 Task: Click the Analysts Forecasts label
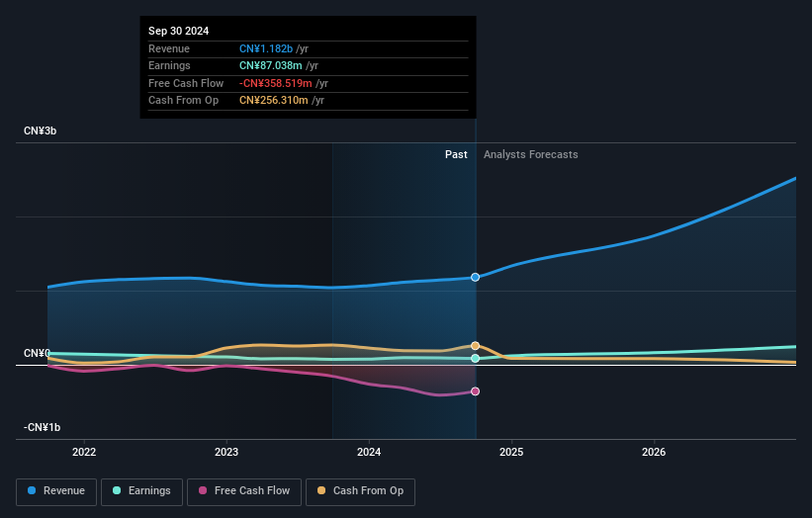tap(531, 154)
